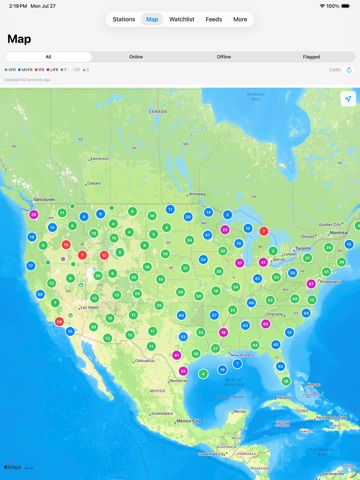This screenshot has width=360, height=480.
Task: Click the updated timestamp text
Action: 27,80
